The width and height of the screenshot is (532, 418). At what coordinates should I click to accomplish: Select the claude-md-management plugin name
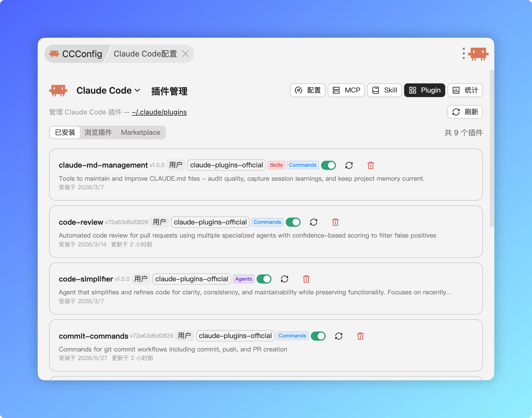(103, 165)
